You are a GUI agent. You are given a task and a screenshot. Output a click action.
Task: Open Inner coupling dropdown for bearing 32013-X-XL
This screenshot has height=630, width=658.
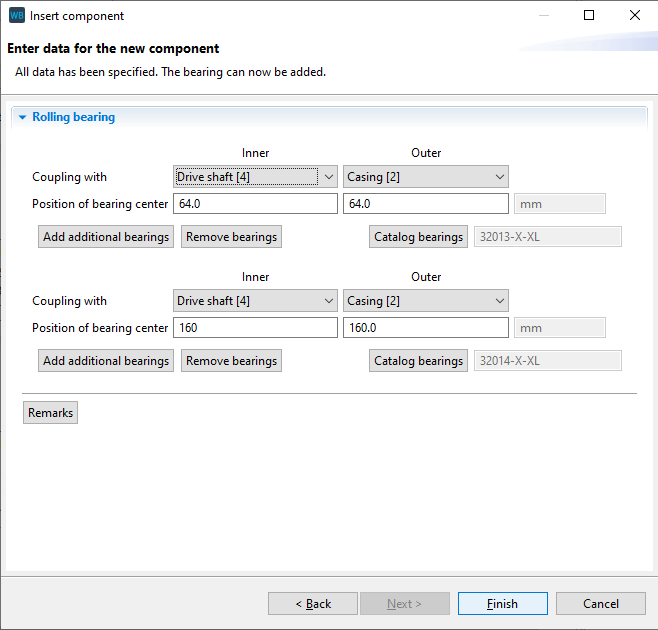pyautogui.click(x=256, y=177)
